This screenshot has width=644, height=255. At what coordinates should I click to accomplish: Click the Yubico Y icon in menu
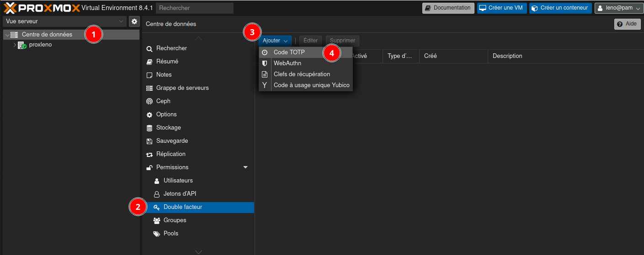point(265,85)
